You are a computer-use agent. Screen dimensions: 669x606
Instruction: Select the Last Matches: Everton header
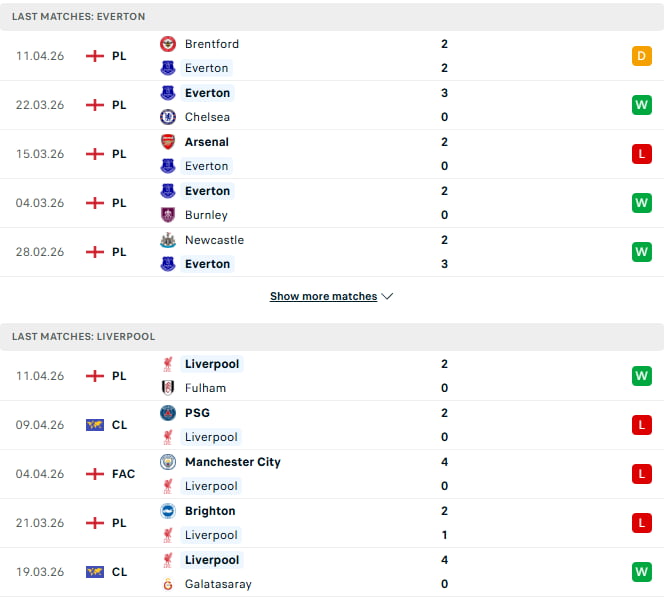coord(79,17)
